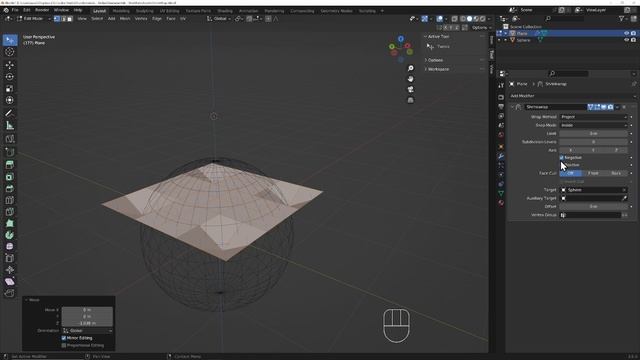Open the Vertex menu
This screenshot has width=640, height=360.
pos(141,19)
